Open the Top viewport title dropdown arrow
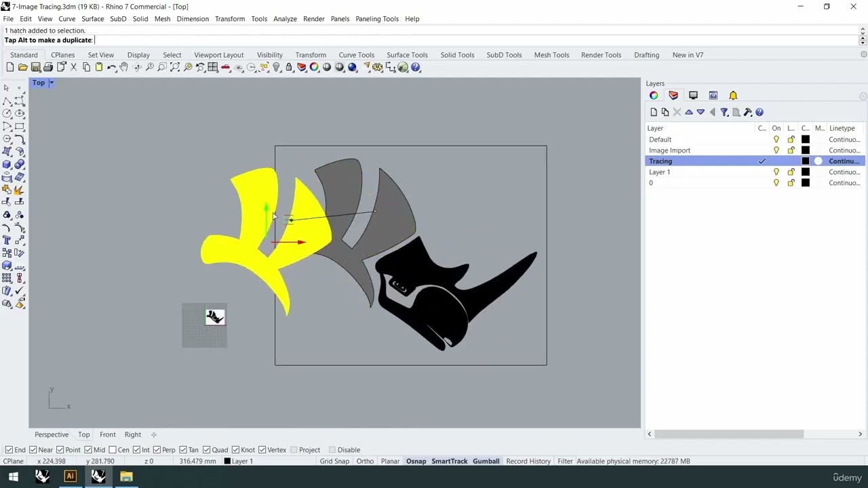 click(x=51, y=83)
